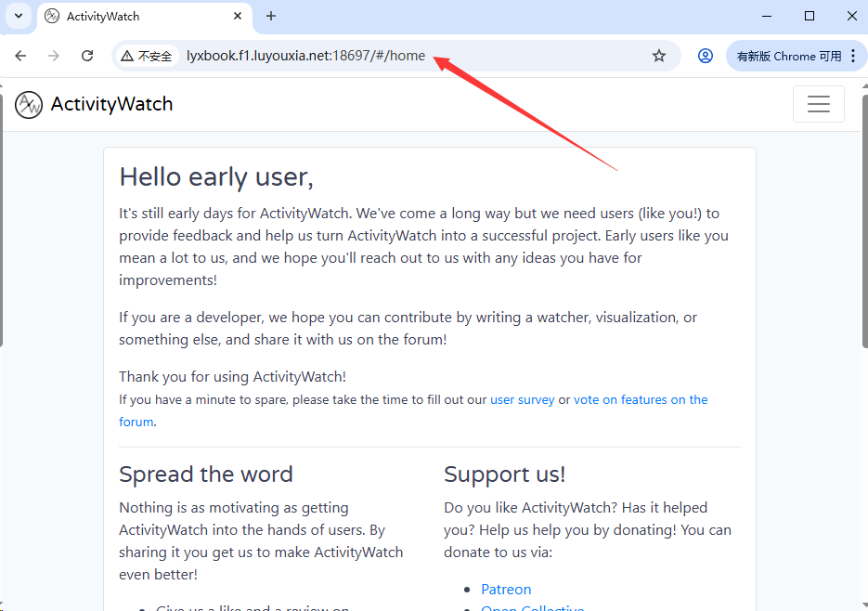This screenshot has width=868, height=611.
Task: Open the Chrome three-dot menu
Action: (x=853, y=56)
